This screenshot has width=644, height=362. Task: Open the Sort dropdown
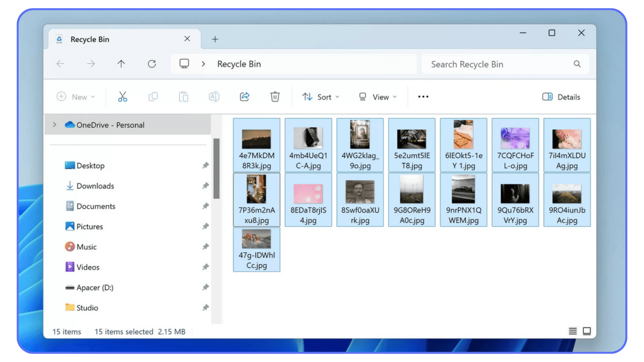tap(321, 97)
